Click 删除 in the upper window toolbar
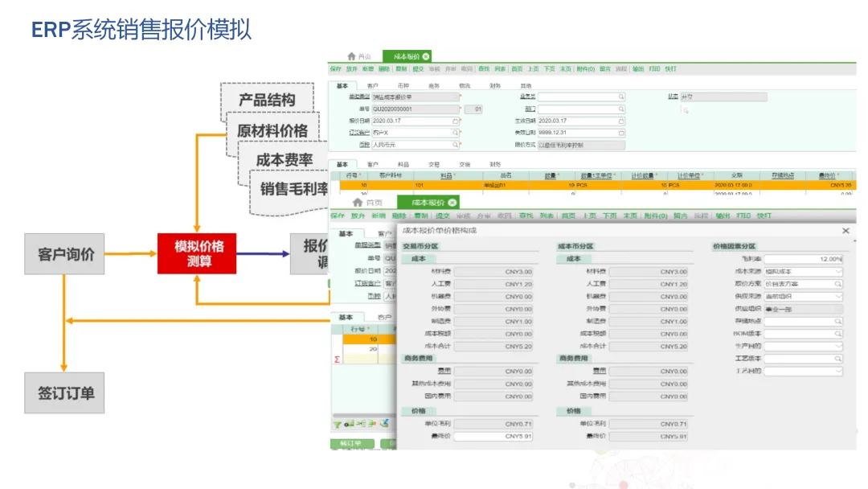This screenshot has height=489, width=868. point(383,69)
